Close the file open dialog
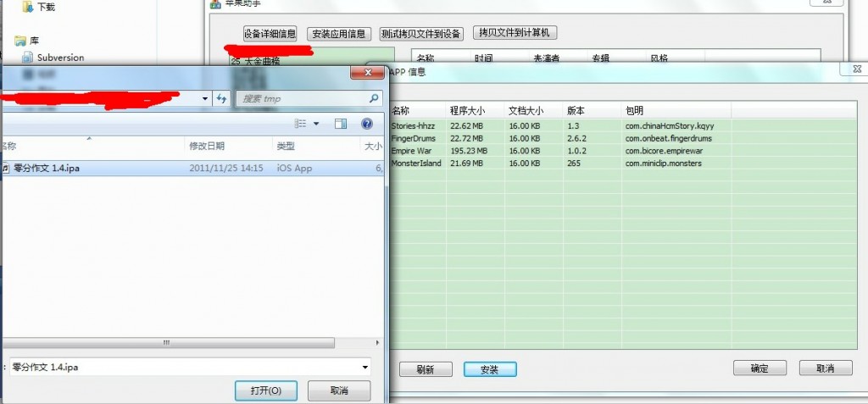 [x=367, y=73]
